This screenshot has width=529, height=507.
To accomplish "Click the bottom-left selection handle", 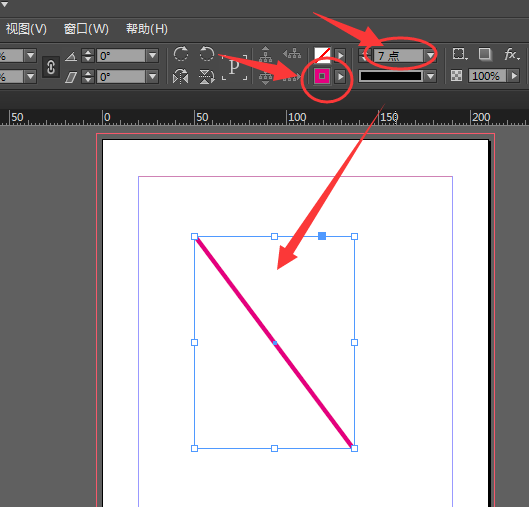I will [x=194, y=448].
